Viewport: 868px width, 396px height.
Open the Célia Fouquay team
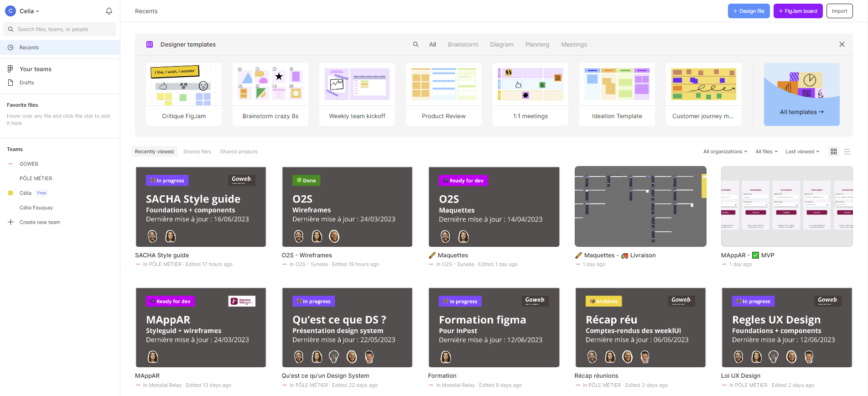[36, 208]
